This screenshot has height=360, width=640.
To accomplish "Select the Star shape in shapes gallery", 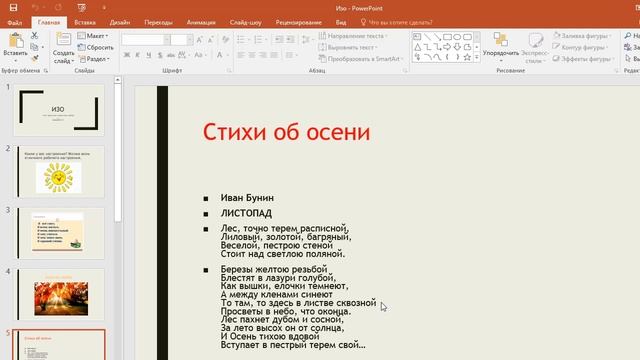I will pyautogui.click(x=467, y=58).
